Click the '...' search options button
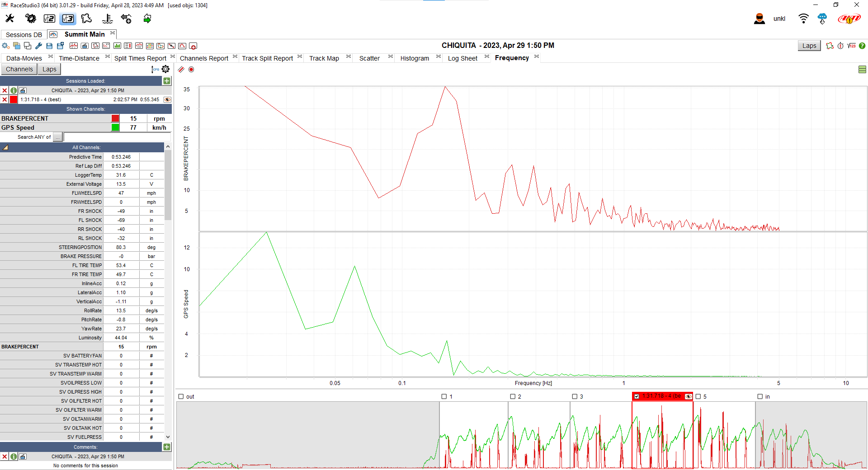This screenshot has height=470, width=868. coord(58,137)
